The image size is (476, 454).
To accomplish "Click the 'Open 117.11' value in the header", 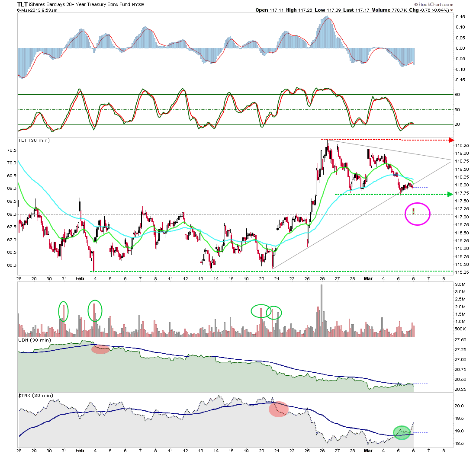I will 269,10.
